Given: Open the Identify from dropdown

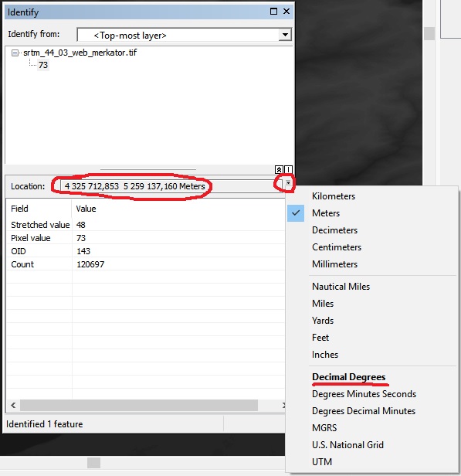Looking at the screenshot, I should click(x=285, y=35).
